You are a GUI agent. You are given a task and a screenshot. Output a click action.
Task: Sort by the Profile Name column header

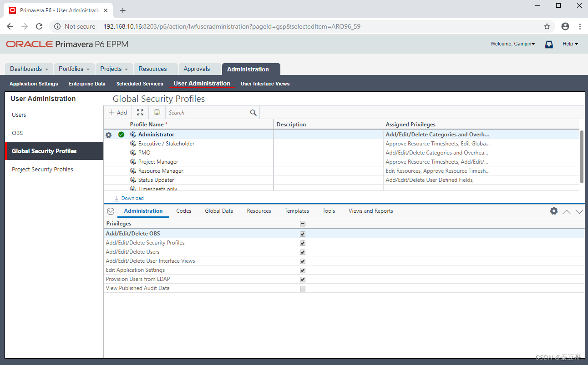point(148,125)
